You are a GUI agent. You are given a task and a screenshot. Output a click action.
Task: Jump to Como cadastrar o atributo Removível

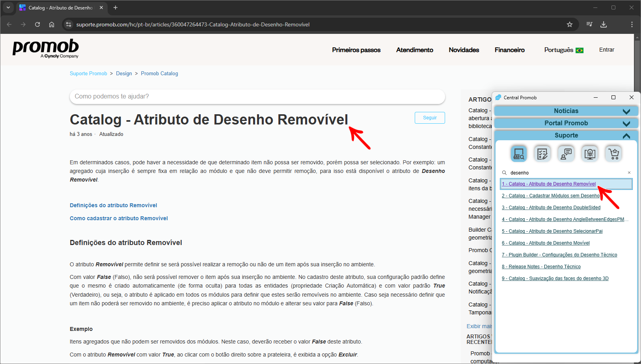[x=119, y=218]
